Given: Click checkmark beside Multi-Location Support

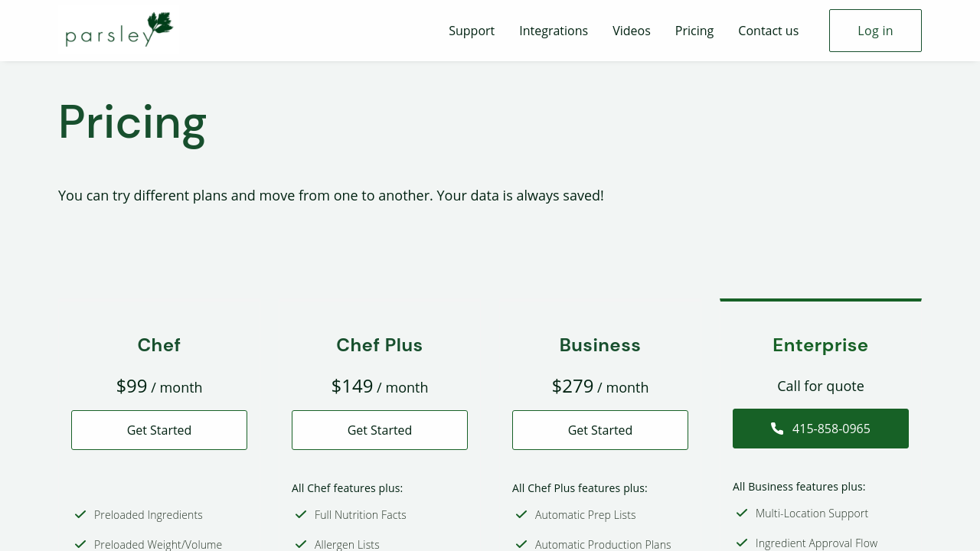Looking at the screenshot, I should coord(742,513).
